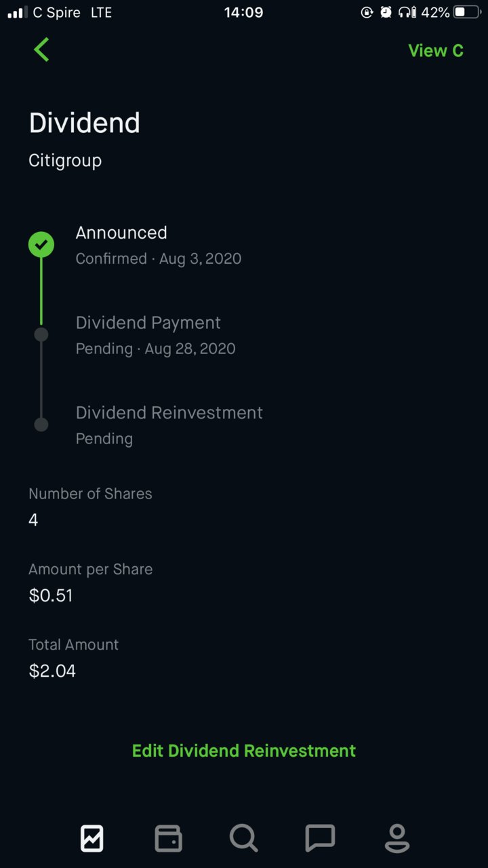
Task: Tap the headphones status icon
Action: pos(407,12)
